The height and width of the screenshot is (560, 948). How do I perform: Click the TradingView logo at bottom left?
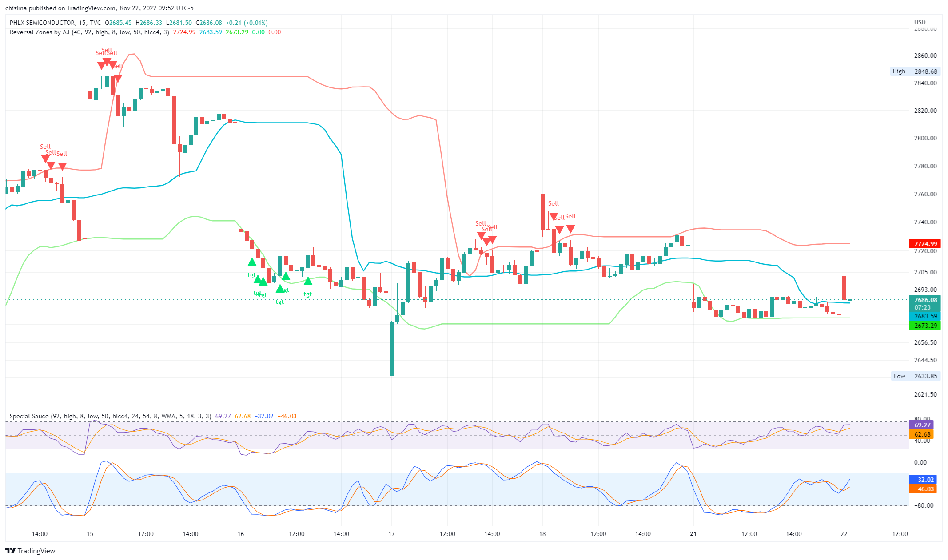[31, 551]
